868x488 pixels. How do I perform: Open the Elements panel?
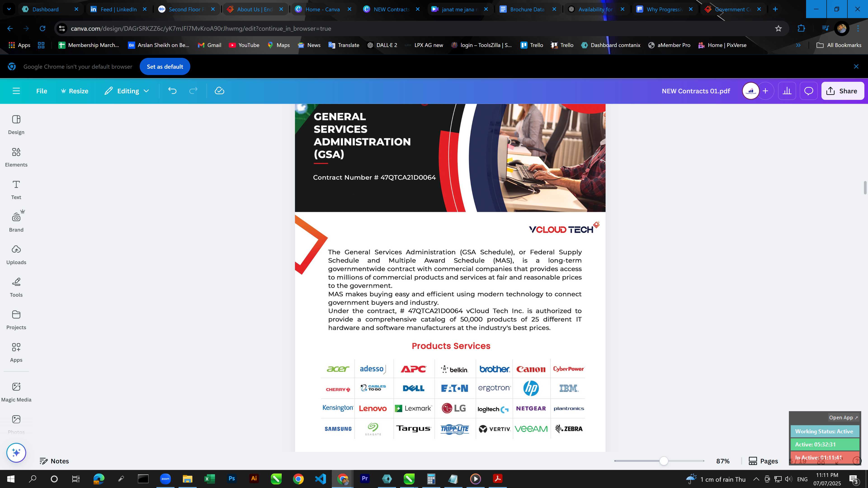pyautogui.click(x=16, y=157)
